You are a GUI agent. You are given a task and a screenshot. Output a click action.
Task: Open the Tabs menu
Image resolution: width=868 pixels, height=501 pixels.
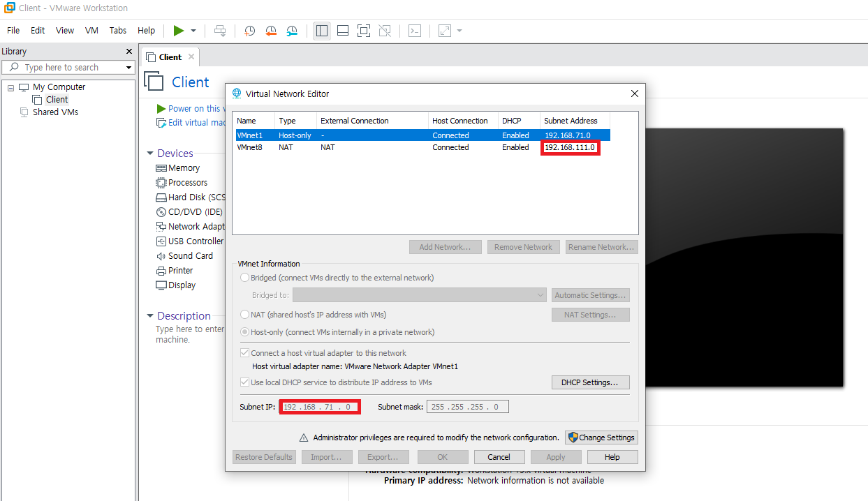(x=118, y=31)
